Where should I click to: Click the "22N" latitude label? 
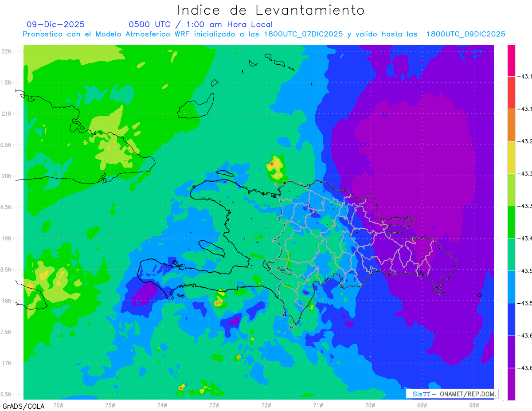[8, 51]
